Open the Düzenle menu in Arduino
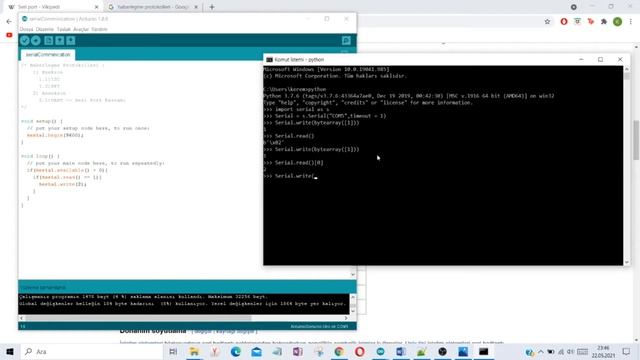 pyautogui.click(x=44, y=29)
